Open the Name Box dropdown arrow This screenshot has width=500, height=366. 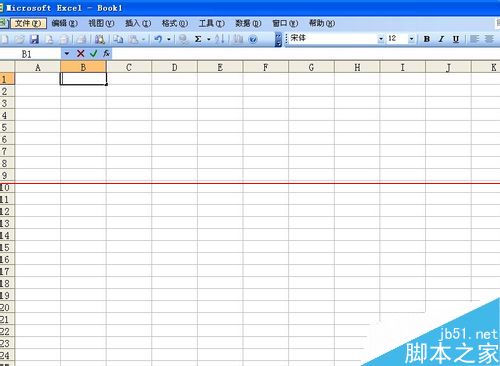point(66,53)
